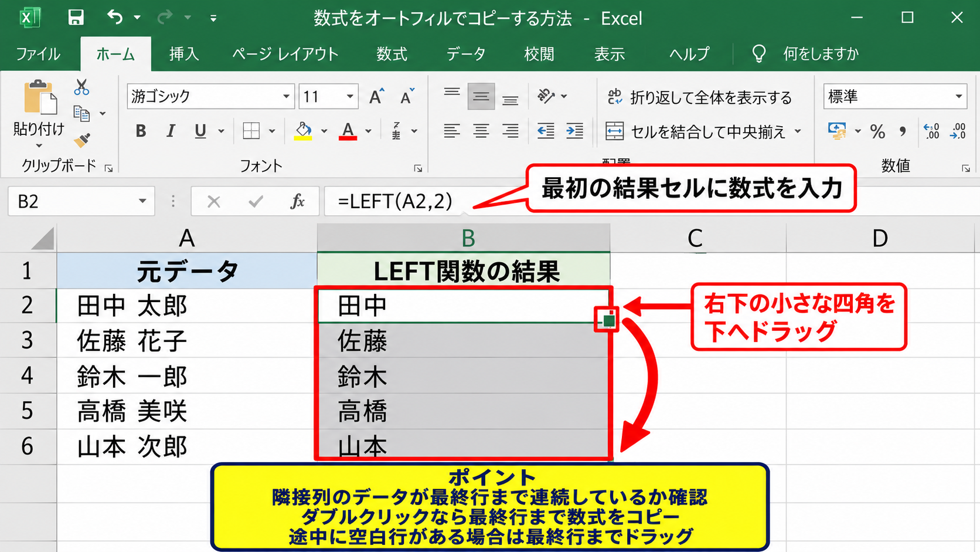Image resolution: width=980 pixels, height=552 pixels.
Task: Click the text orientation icon
Action: (x=546, y=96)
